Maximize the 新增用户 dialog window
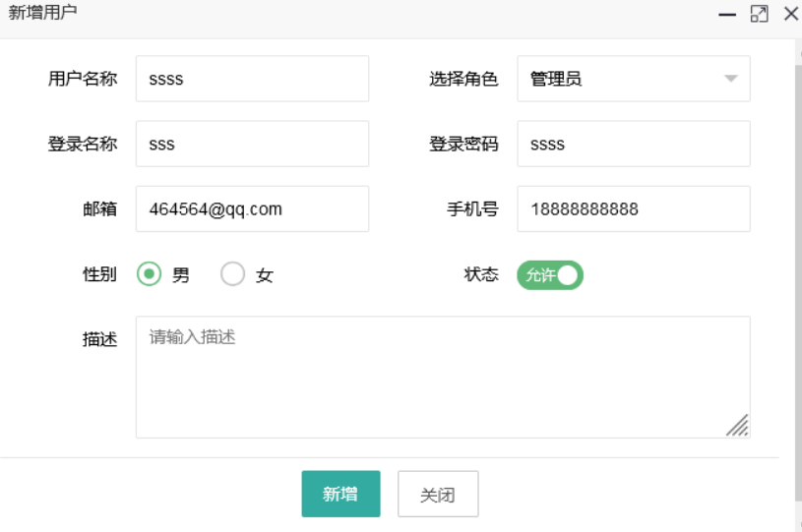This screenshot has height=532, width=802. tap(759, 14)
